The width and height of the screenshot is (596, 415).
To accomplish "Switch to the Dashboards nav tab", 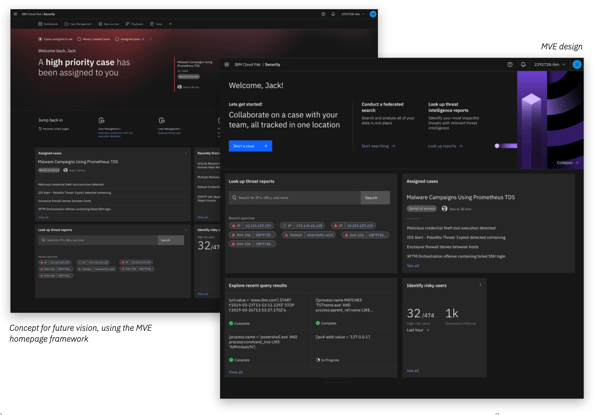I will tap(48, 24).
